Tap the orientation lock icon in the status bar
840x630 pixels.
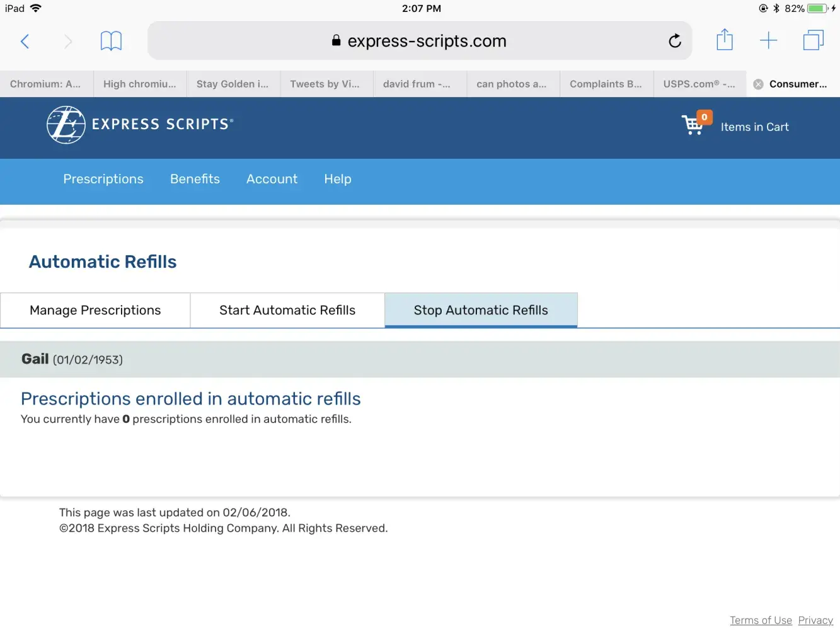[763, 8]
